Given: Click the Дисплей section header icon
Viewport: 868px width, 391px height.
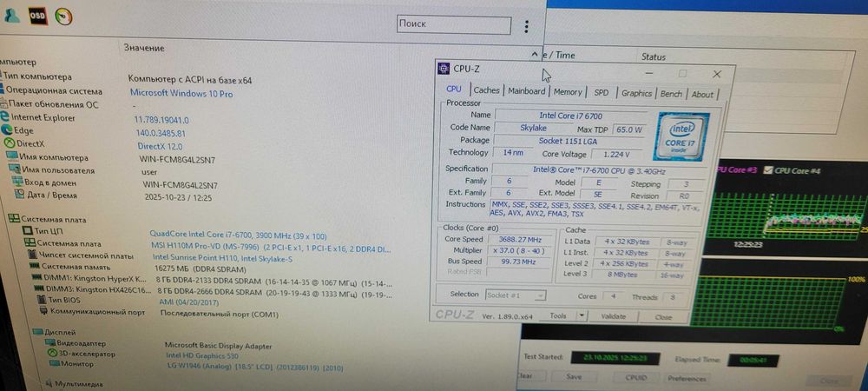Looking at the screenshot, I should coord(37,332).
